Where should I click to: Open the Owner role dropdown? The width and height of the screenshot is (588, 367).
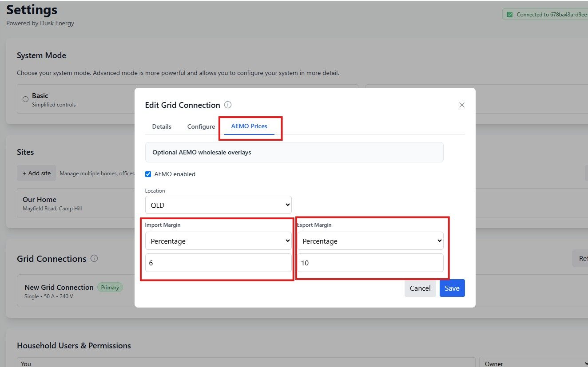click(533, 363)
